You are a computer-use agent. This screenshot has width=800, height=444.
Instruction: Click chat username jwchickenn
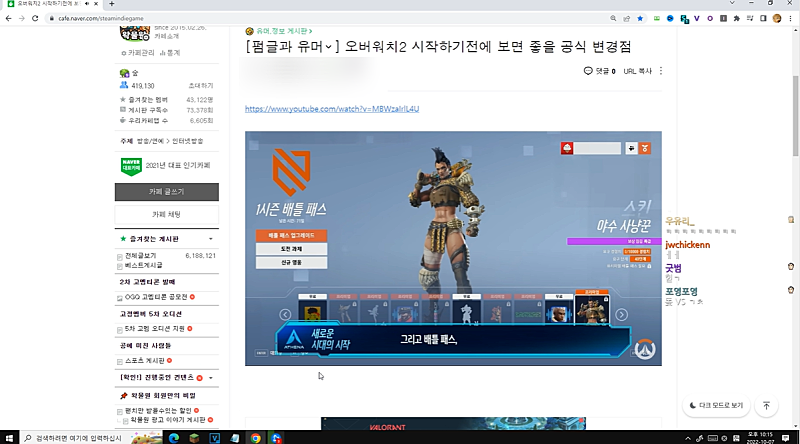pyautogui.click(x=687, y=245)
